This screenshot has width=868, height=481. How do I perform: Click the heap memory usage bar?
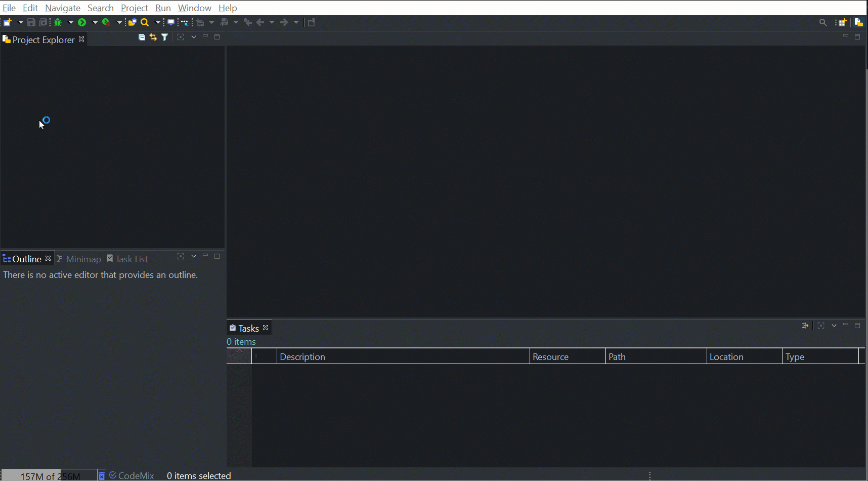[50, 476]
